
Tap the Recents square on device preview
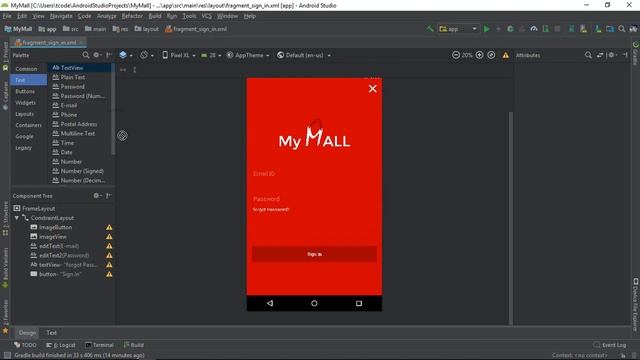[359, 303]
